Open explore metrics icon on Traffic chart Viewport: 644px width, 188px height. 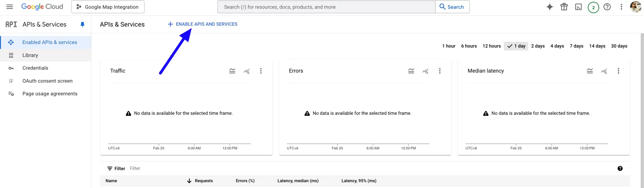(247, 71)
